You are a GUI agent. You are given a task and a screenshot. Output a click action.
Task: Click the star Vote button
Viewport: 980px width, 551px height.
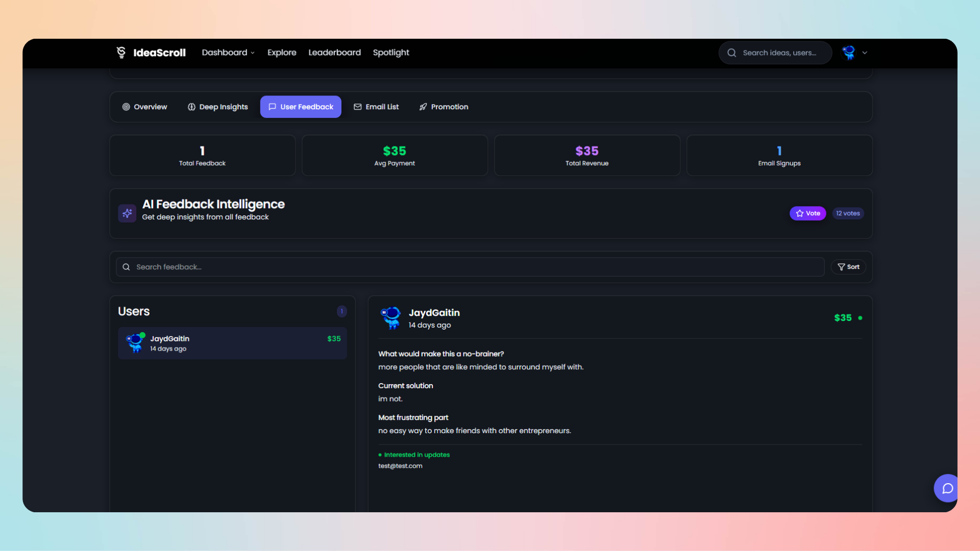click(807, 213)
